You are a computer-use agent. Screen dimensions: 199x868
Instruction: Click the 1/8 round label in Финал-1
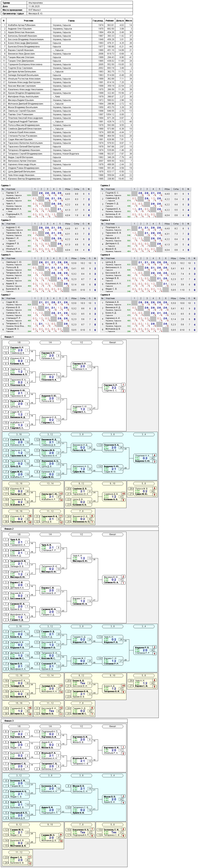(x=19, y=342)
